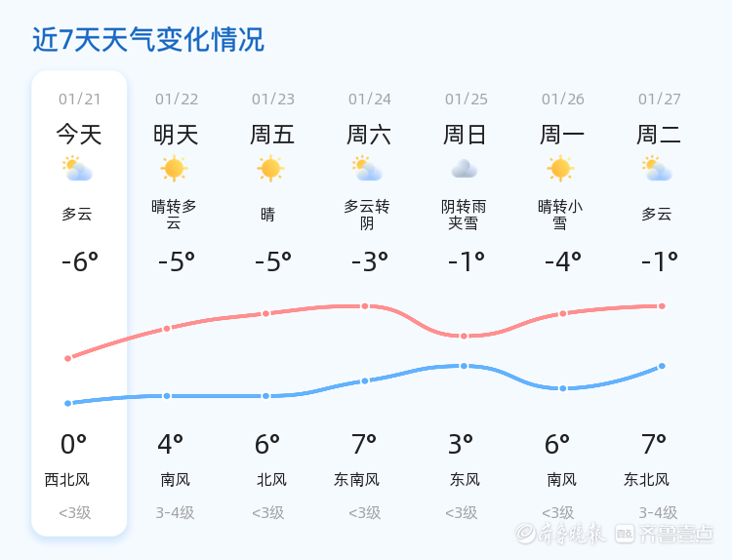Click the high-temperature point above 周六
Screen dimensions: 732x560
365,306
